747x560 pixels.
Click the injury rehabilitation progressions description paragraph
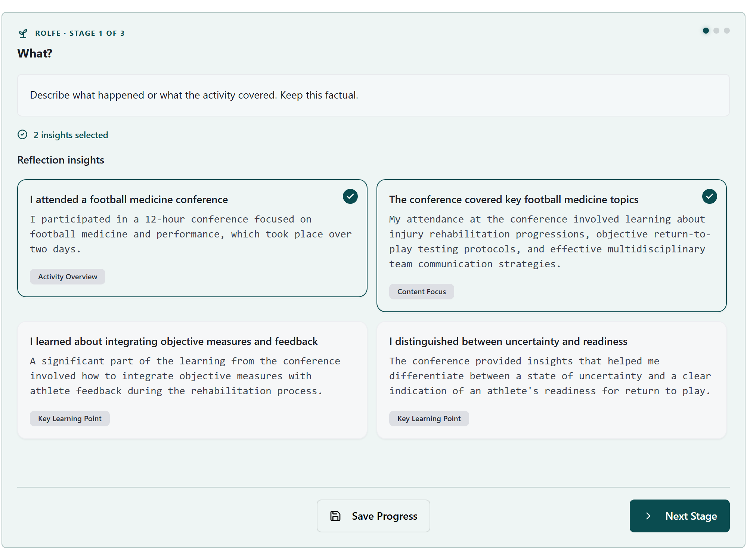[550, 242]
